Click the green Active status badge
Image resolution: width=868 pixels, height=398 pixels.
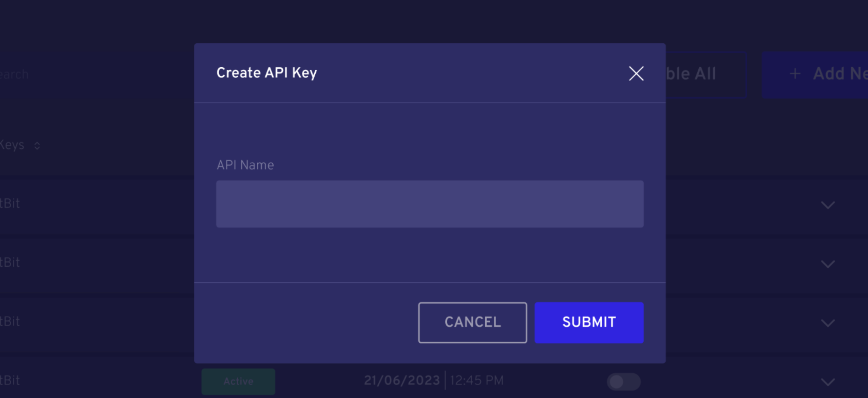coord(238,381)
